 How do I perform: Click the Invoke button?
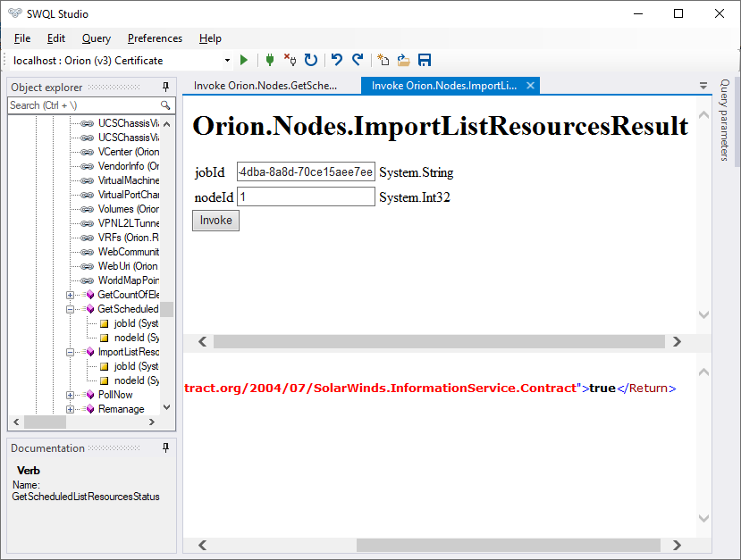pyautogui.click(x=215, y=221)
